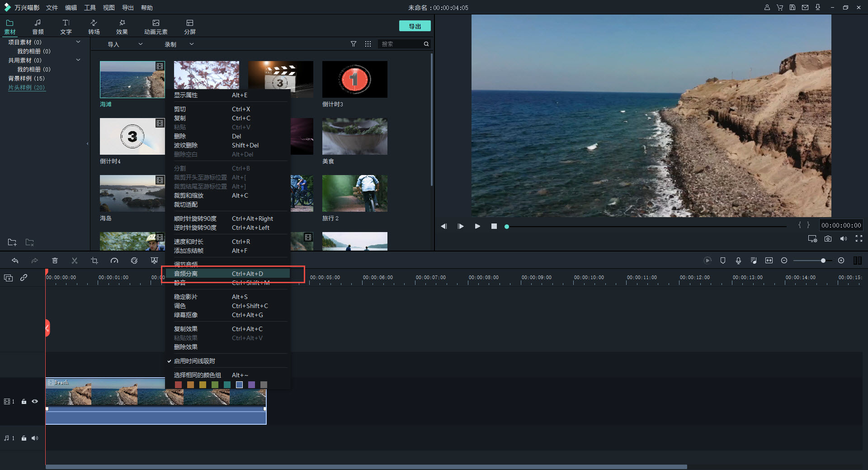Hide video track 1 with eye icon
This screenshot has width=868, height=470.
click(35, 401)
